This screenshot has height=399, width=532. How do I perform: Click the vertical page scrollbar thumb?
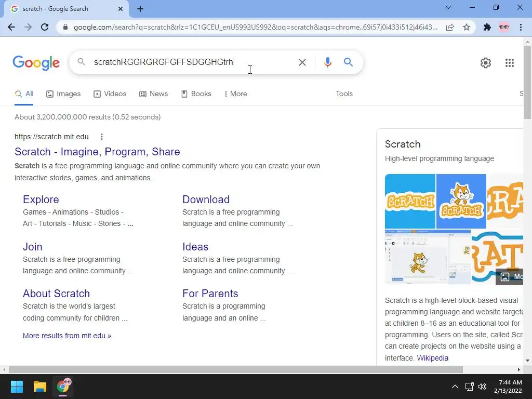pos(527,83)
